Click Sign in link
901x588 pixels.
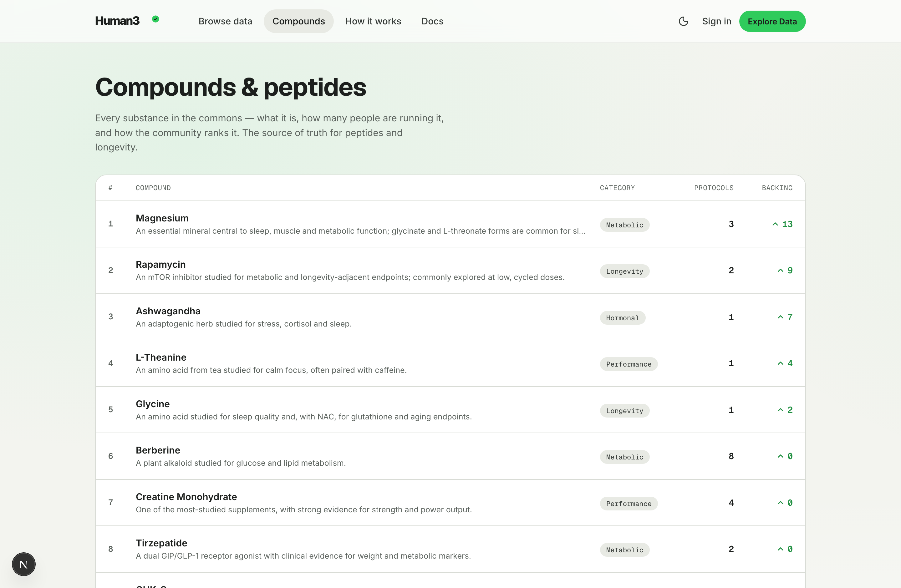(717, 21)
